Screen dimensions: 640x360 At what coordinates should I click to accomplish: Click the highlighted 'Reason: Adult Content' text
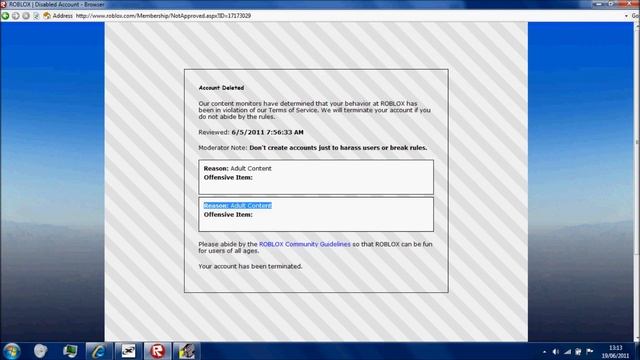238,205
